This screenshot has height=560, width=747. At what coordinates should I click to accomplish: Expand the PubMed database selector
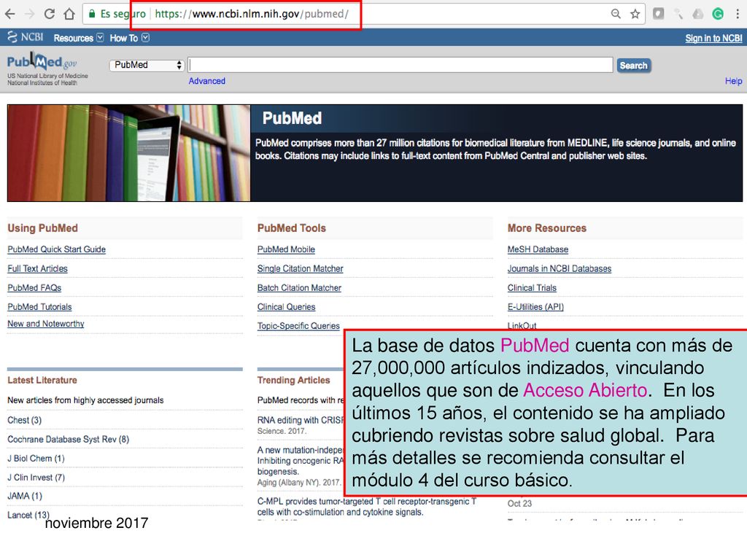pos(147,65)
